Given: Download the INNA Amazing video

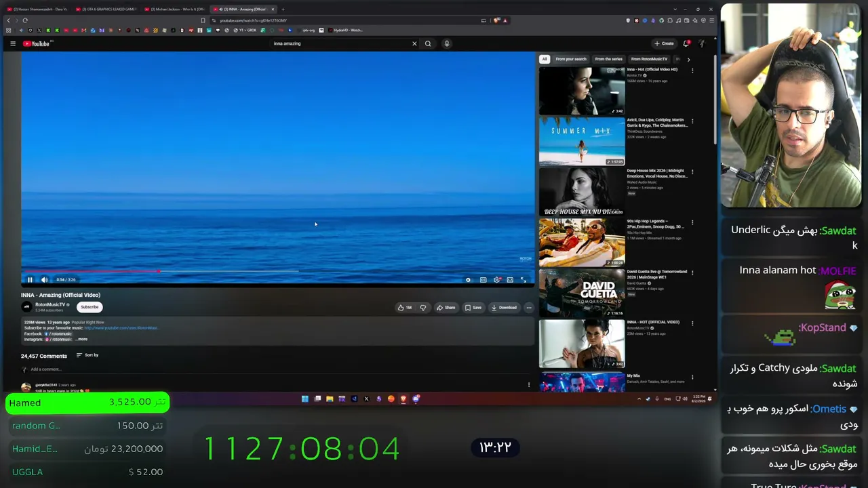Looking at the screenshot, I should tap(504, 308).
